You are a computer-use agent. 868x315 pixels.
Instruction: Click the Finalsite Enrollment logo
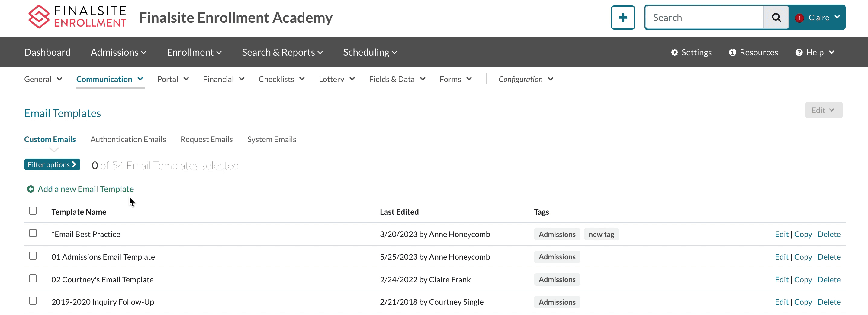coord(77,17)
